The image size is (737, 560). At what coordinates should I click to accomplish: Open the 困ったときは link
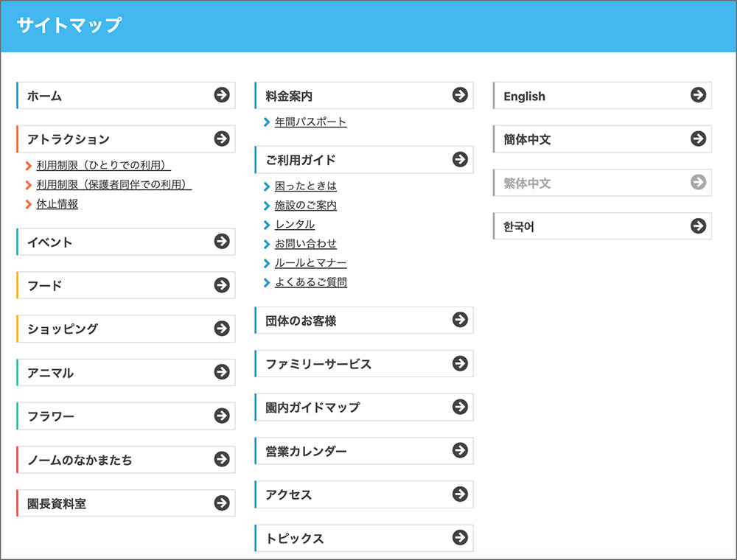click(306, 186)
